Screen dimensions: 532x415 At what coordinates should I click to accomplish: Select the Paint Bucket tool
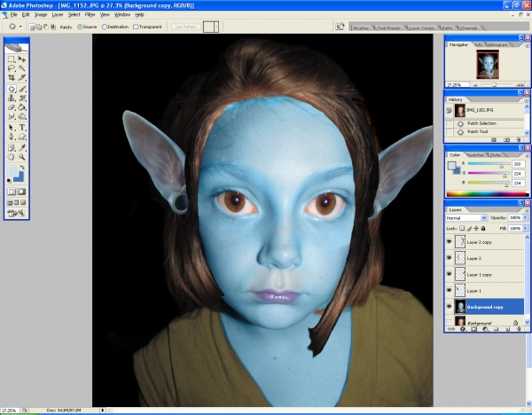coord(22,107)
